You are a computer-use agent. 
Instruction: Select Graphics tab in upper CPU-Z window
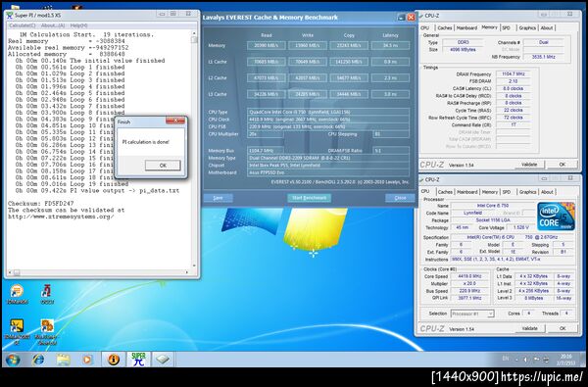pyautogui.click(x=527, y=28)
